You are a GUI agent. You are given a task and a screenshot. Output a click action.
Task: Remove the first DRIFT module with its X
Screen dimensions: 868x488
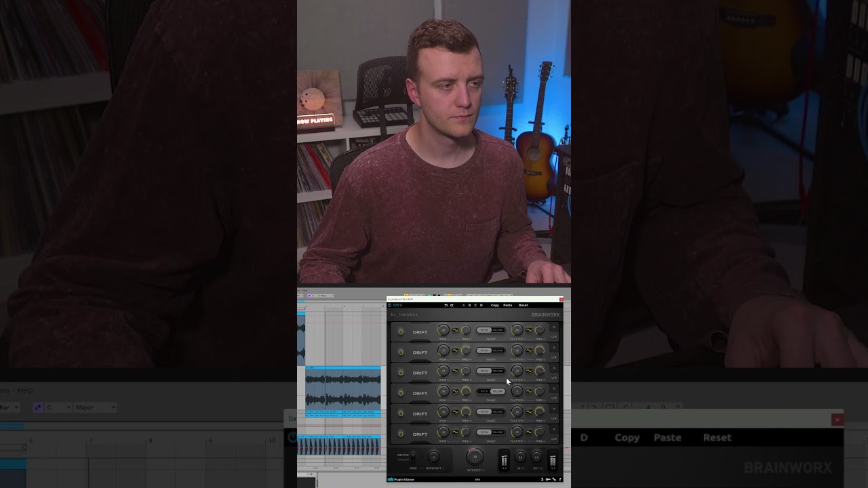[554, 327]
